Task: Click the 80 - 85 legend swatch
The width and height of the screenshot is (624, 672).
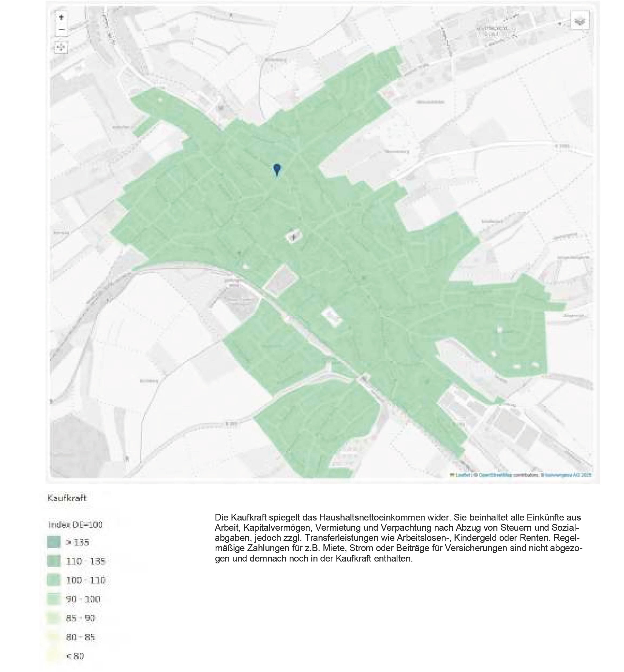Action: click(x=54, y=637)
